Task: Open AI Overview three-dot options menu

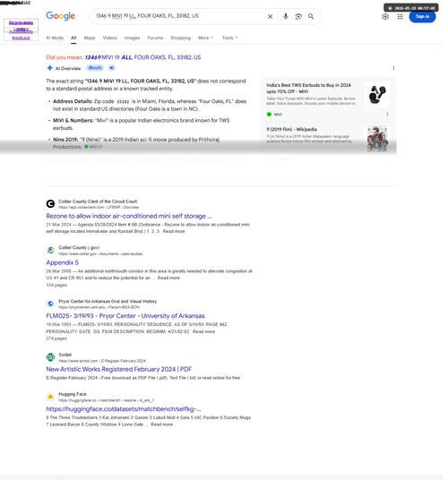Action: pos(393,68)
